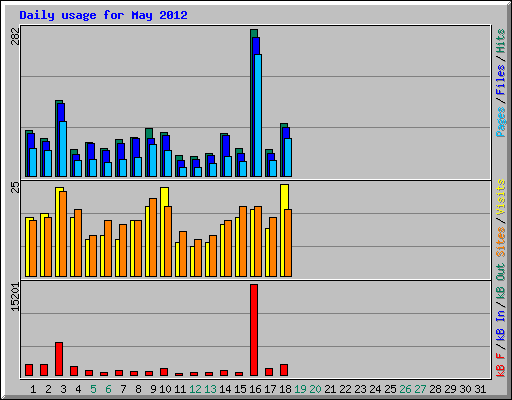Click day 3 red kB bar
The image size is (512, 400).
[59, 359]
